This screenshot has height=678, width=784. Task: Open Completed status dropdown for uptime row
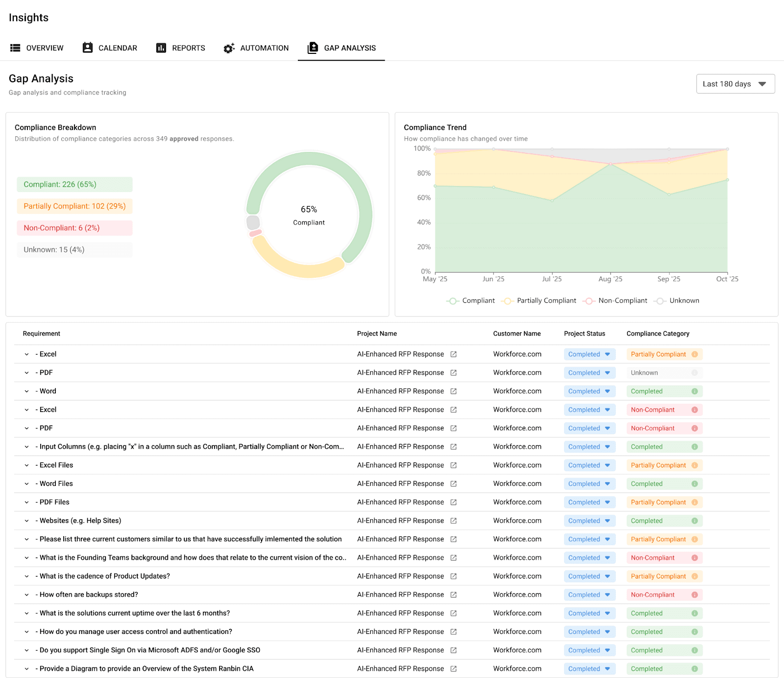(589, 613)
